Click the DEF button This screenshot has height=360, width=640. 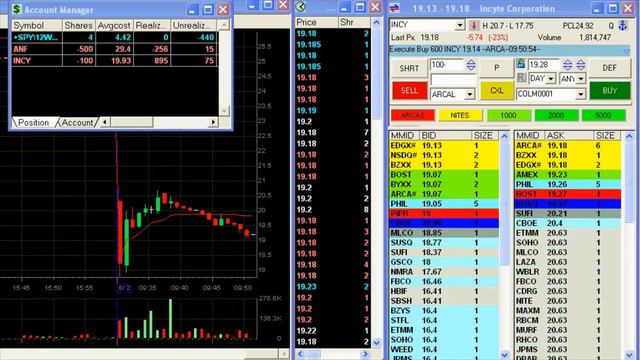coord(609,68)
